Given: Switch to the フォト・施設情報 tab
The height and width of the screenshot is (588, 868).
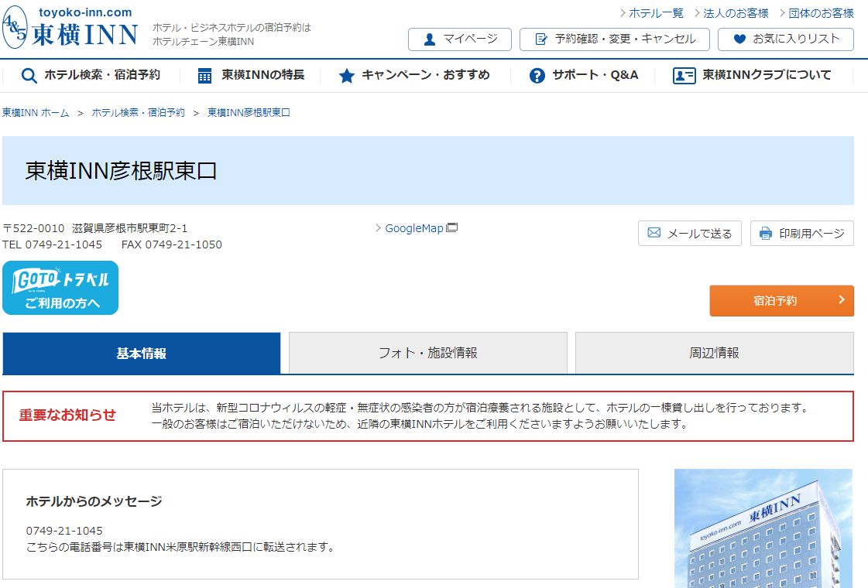Looking at the screenshot, I should [428, 353].
